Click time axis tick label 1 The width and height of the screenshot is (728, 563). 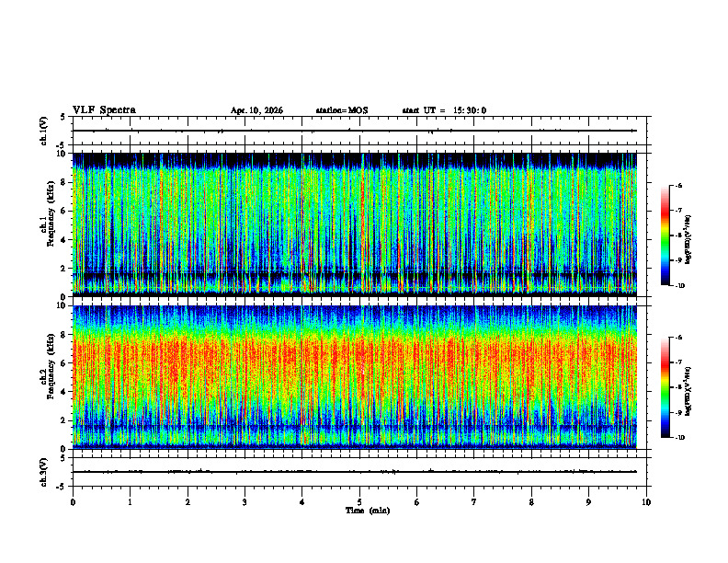(x=130, y=502)
